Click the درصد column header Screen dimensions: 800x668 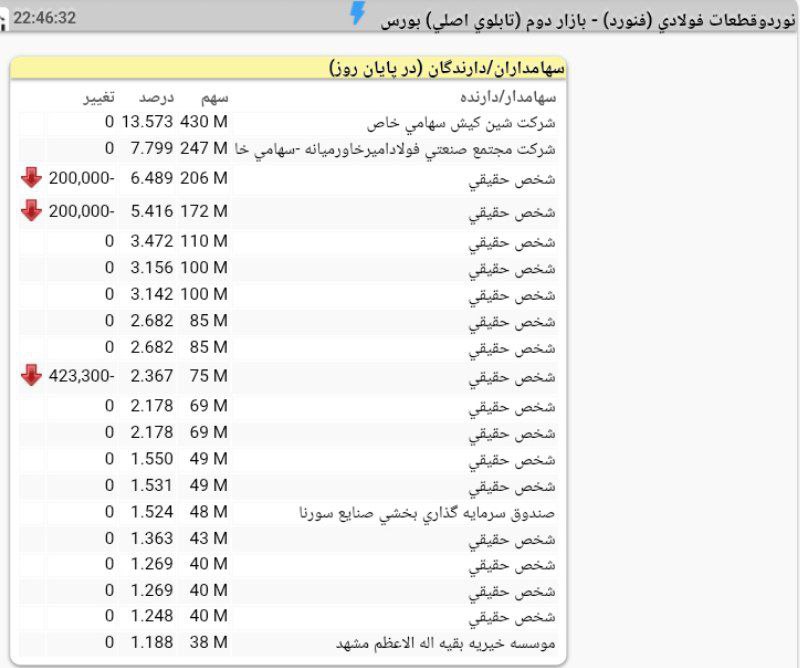pos(156,97)
